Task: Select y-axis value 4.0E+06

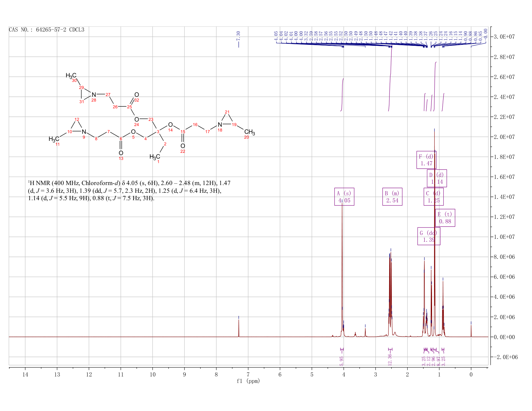Action: (504, 297)
